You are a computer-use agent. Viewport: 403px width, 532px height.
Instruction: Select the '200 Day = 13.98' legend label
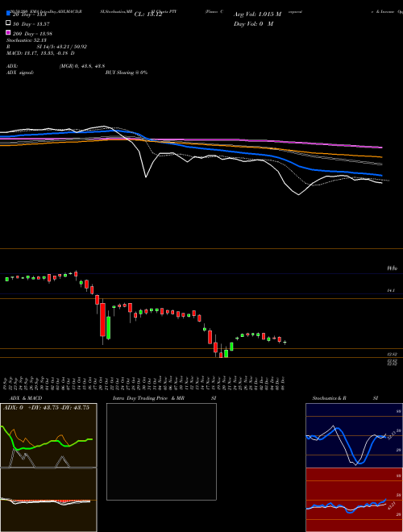pyautogui.click(x=32, y=34)
